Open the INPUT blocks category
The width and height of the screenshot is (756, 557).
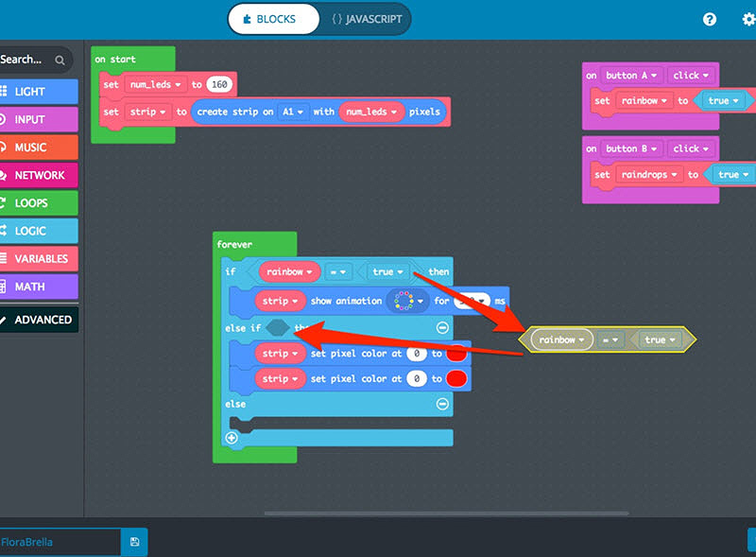pyautogui.click(x=39, y=119)
